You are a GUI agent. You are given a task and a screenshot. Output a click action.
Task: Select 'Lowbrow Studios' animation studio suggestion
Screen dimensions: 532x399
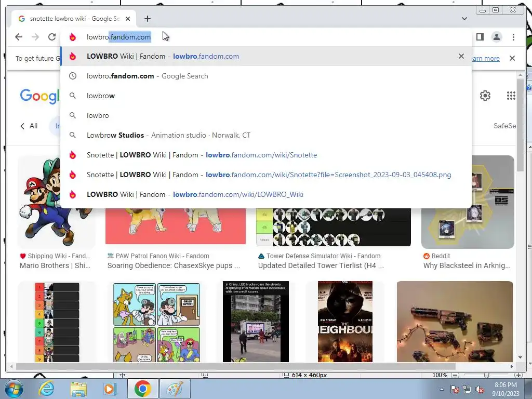(267, 135)
